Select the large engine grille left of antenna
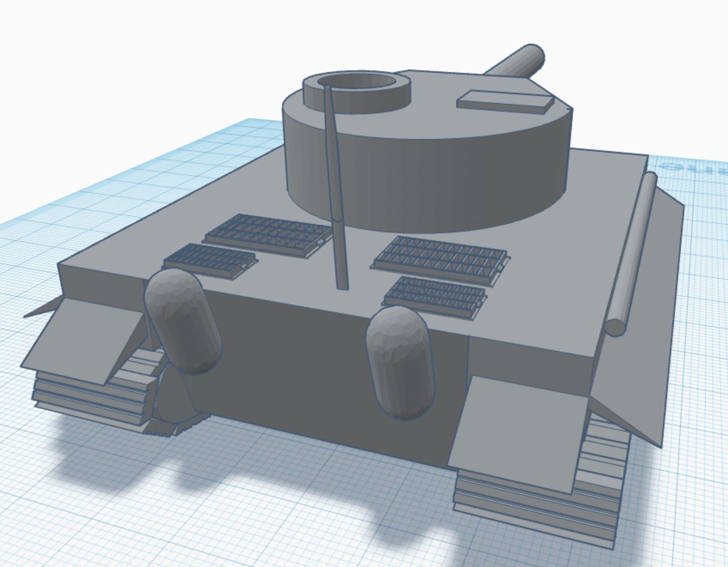Screen dimensions: 728x567 coord(268,235)
